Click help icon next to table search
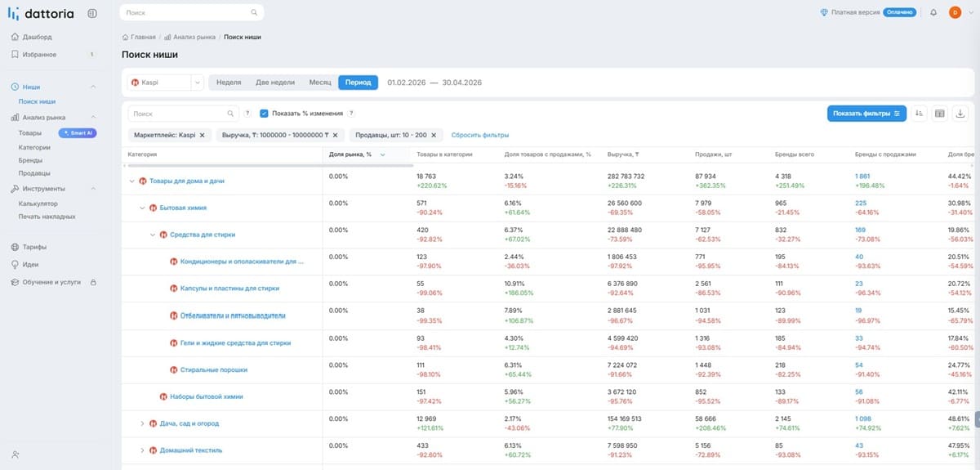Viewport: 980px width, 470px height. pyautogui.click(x=247, y=114)
